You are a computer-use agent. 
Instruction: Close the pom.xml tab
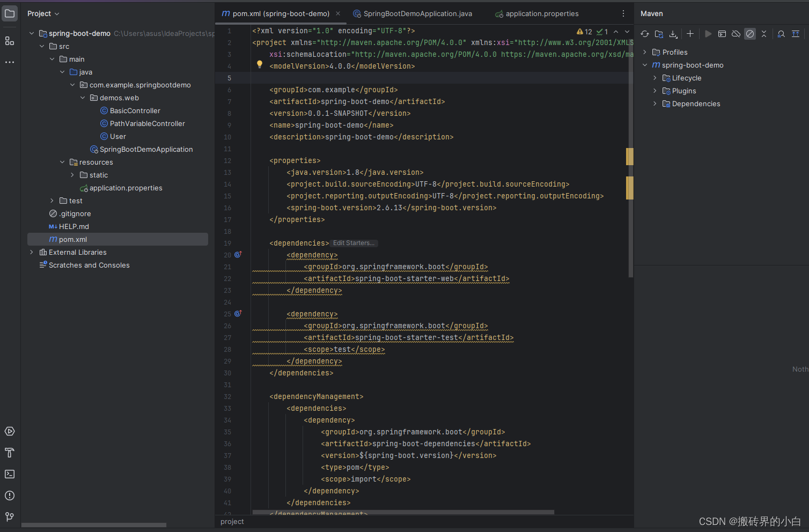[x=338, y=13]
